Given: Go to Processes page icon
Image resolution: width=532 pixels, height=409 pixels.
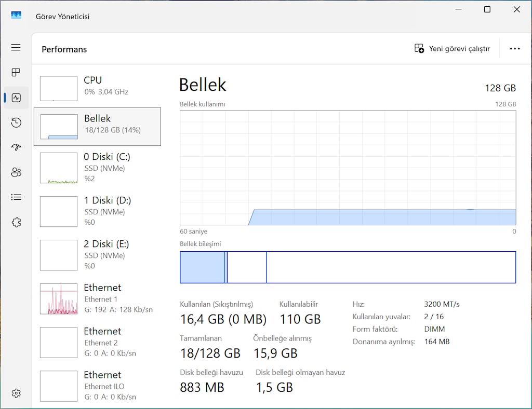Looking at the screenshot, I should point(16,72).
